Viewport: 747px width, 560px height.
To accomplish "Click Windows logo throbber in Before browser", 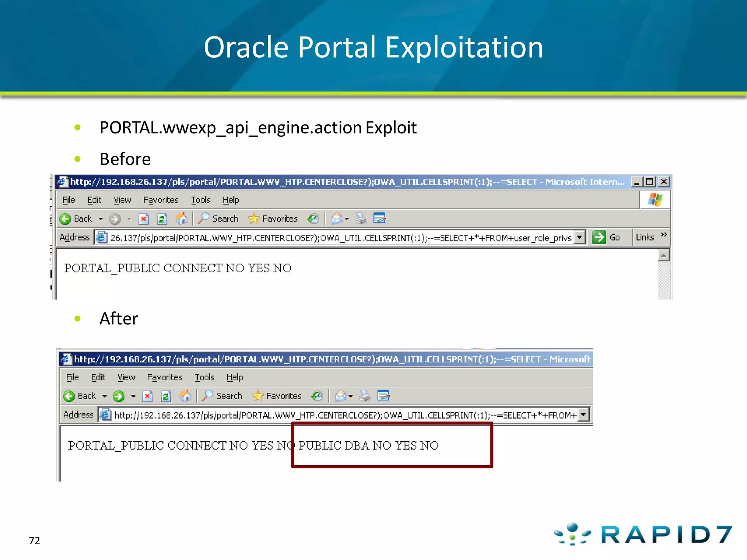I will 655,200.
